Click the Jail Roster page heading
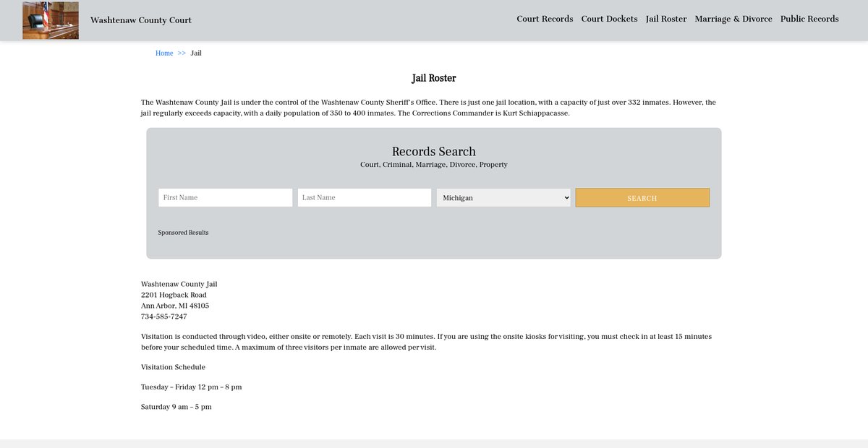868x448 pixels. (x=433, y=78)
